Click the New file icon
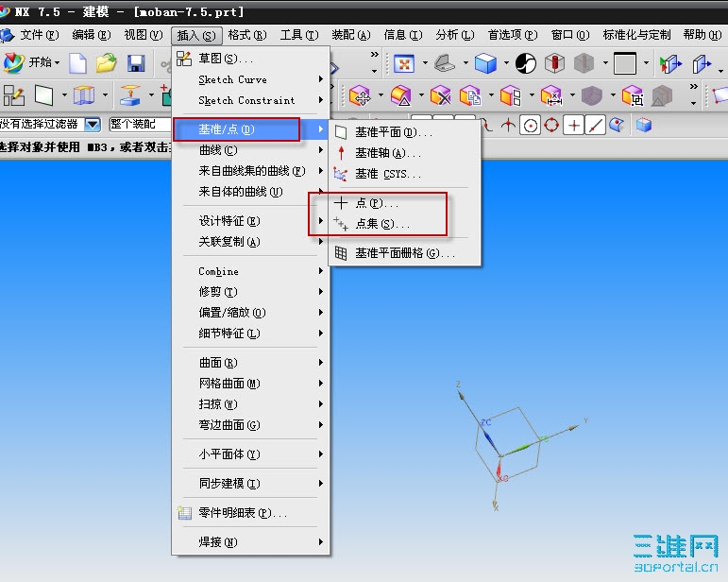 click(x=77, y=63)
